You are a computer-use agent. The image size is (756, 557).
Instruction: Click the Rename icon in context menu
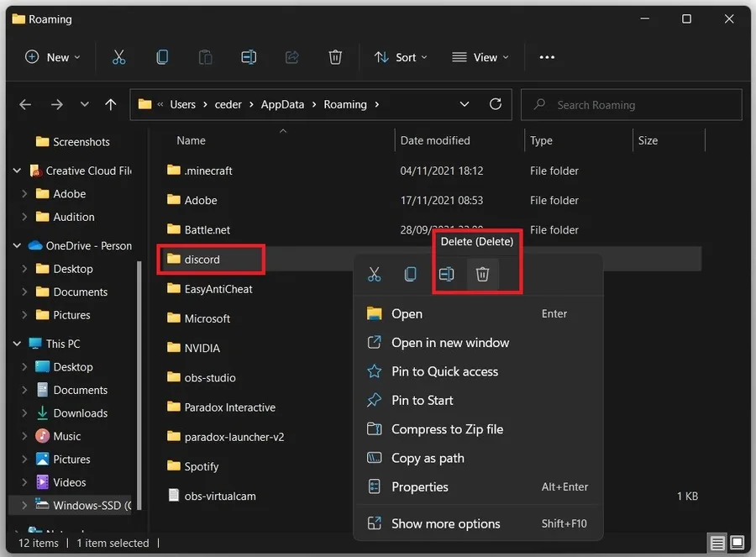[447, 275]
